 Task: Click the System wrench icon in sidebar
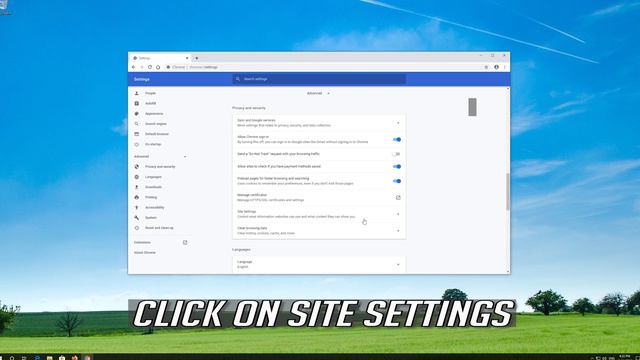click(137, 218)
